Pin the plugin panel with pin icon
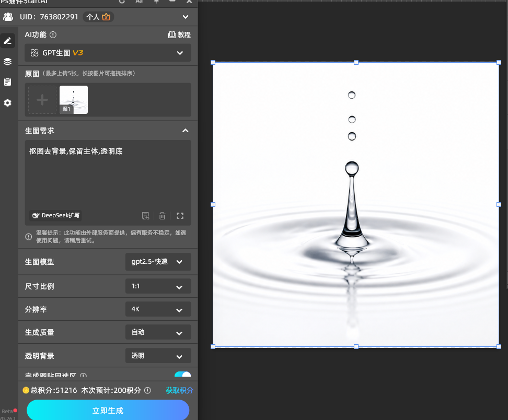The height and width of the screenshot is (420, 508). click(156, 2)
